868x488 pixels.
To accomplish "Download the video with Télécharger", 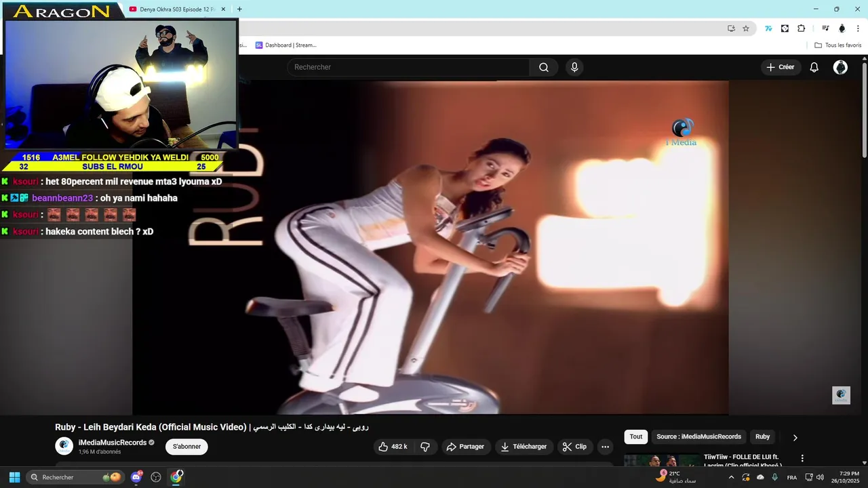I will [x=524, y=447].
